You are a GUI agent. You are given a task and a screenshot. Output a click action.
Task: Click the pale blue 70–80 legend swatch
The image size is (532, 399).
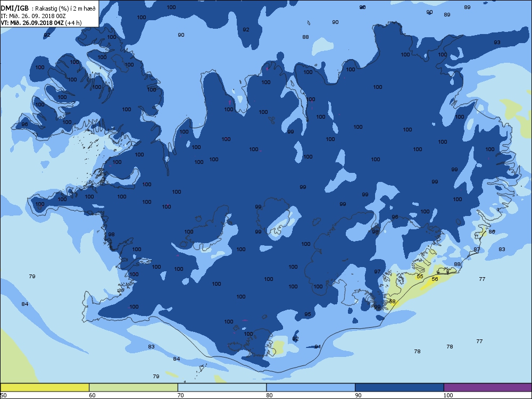[222, 387]
